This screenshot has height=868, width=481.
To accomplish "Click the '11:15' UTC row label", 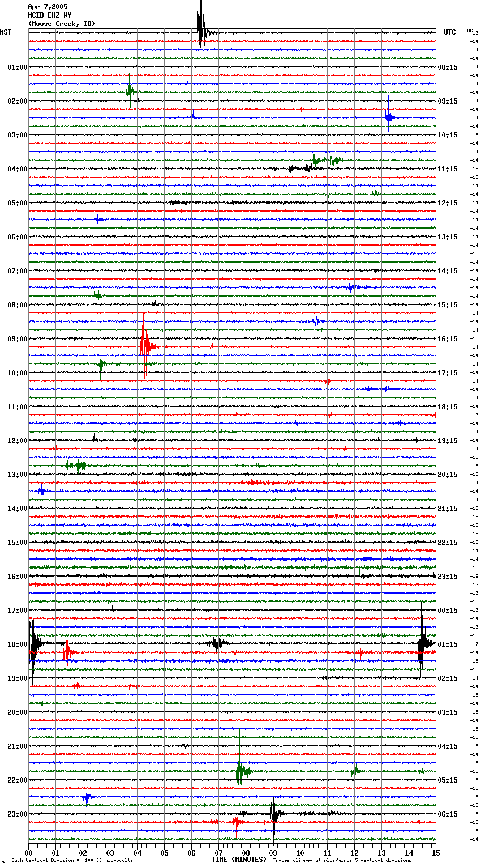I will point(448,169).
